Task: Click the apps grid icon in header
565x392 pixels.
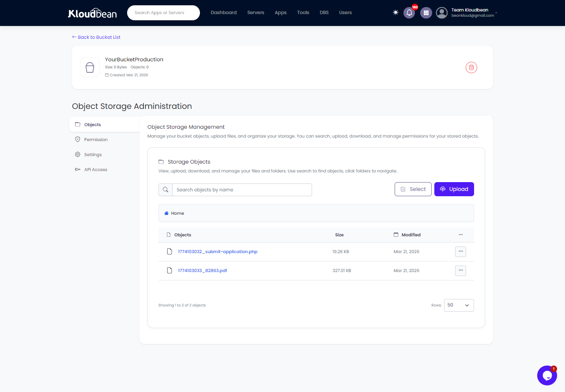Action: [x=426, y=13]
